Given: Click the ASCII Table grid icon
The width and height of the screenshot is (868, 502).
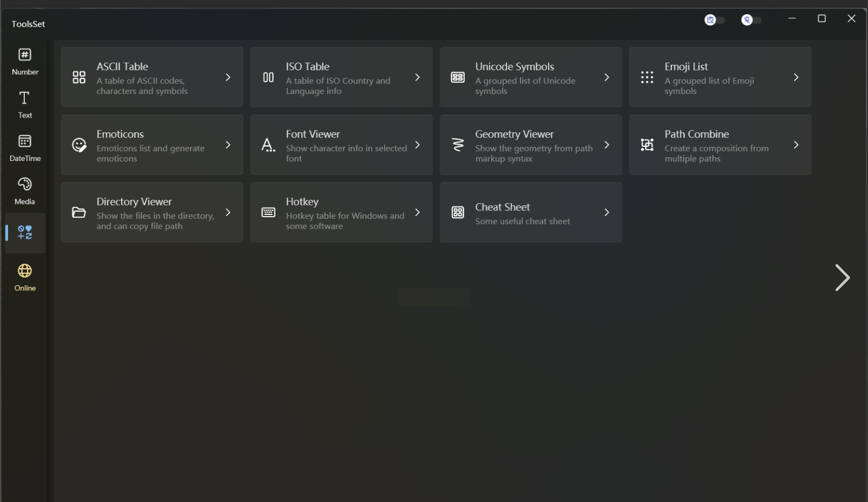Looking at the screenshot, I should coord(79,78).
